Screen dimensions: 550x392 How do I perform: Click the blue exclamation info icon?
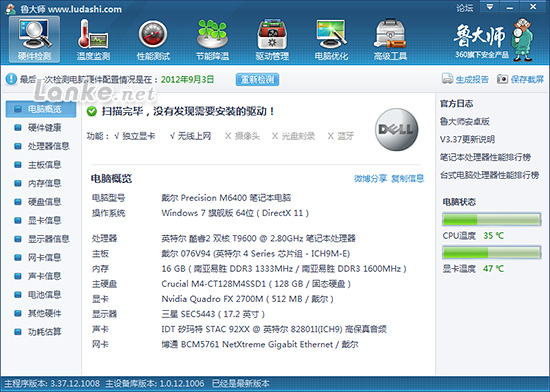[x=11, y=79]
